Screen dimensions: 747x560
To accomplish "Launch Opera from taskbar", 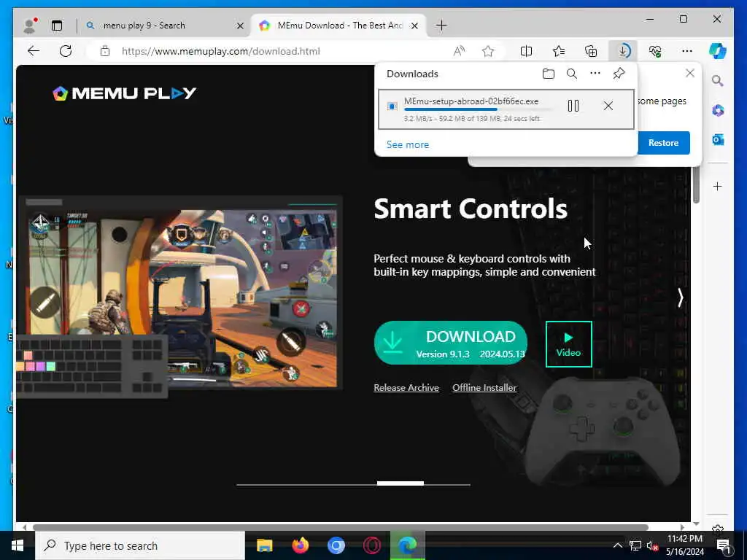I will 371,545.
